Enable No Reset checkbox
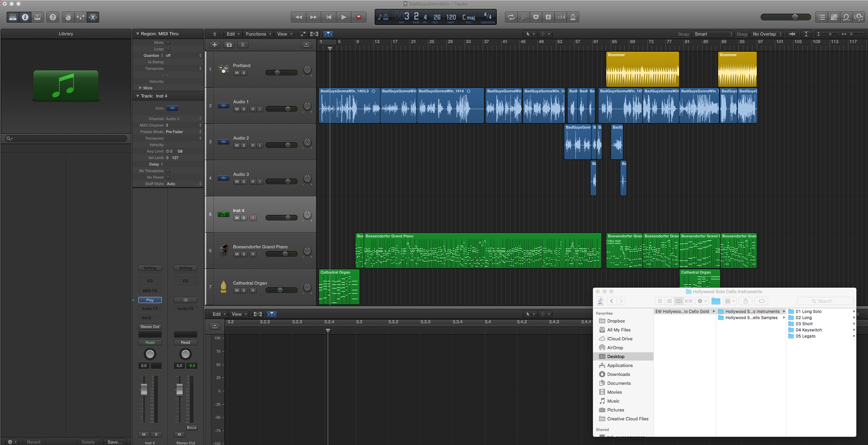Screen dimensions: 868x445 (168, 177)
